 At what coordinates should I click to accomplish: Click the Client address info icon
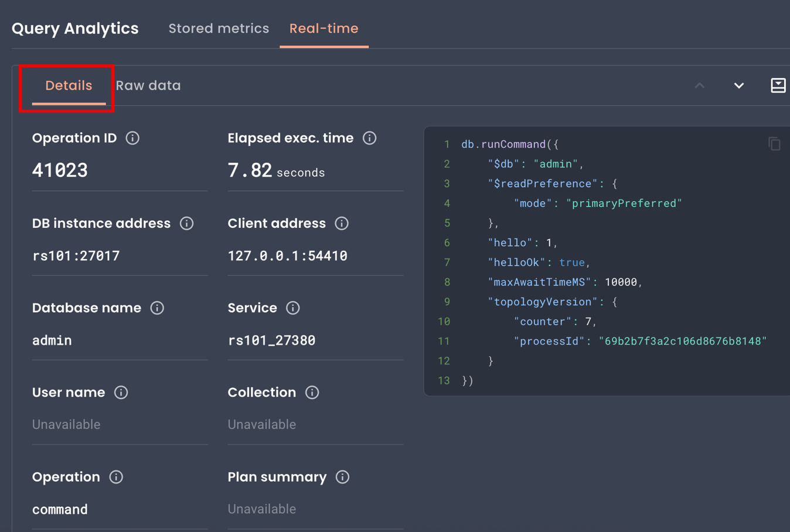pos(342,224)
